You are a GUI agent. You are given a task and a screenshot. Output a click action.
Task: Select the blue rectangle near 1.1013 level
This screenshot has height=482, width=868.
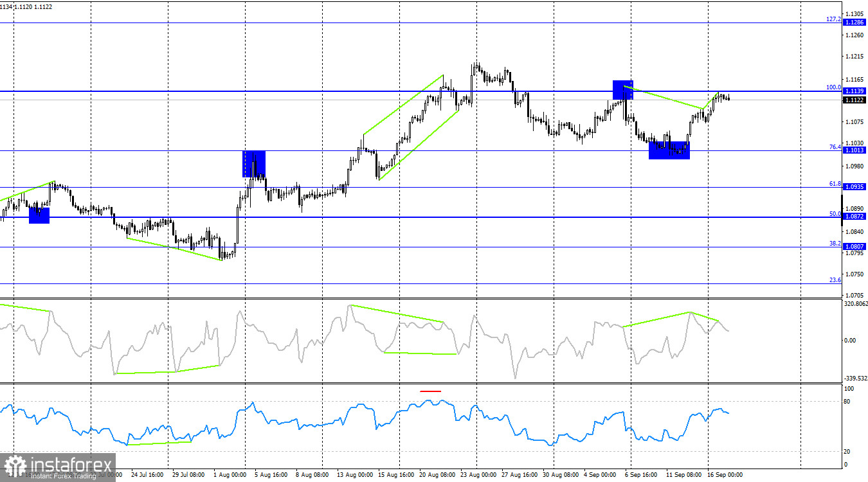tap(669, 150)
